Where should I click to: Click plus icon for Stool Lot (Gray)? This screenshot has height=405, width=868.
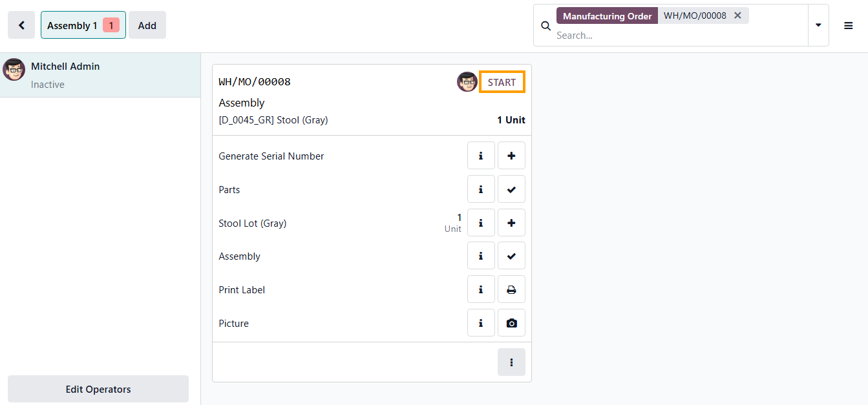tap(511, 223)
